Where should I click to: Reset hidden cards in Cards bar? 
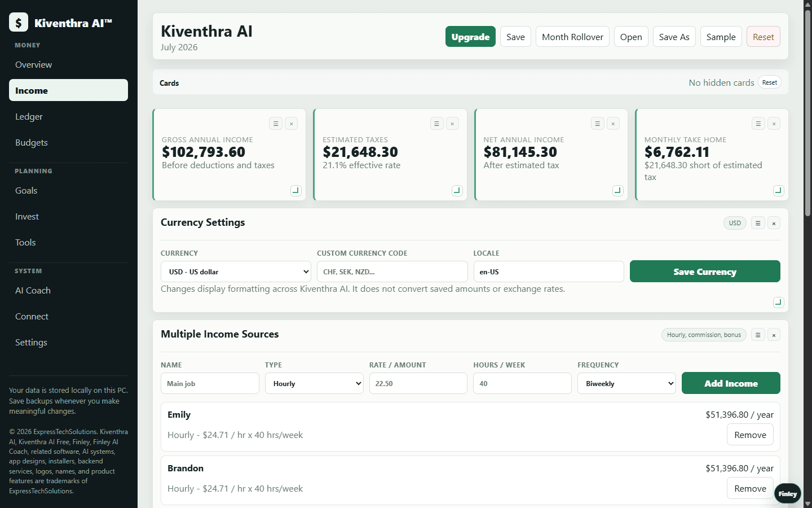click(x=770, y=82)
